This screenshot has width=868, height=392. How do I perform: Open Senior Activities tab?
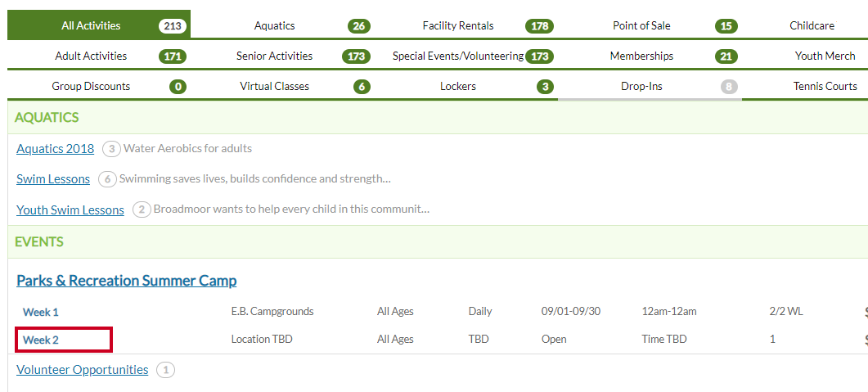pos(282,56)
